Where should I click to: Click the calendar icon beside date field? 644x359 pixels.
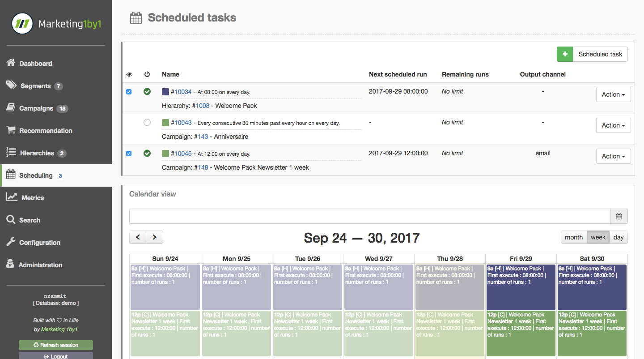tap(619, 216)
